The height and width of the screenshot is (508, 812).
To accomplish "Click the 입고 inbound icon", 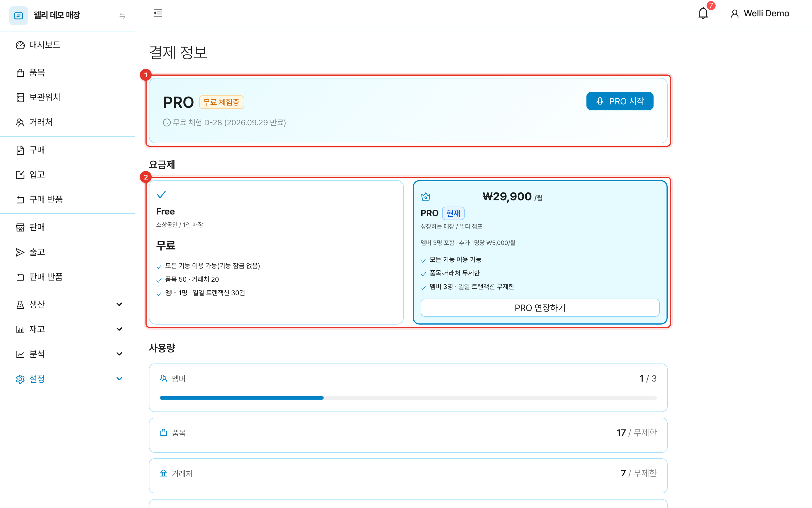I will click(20, 175).
